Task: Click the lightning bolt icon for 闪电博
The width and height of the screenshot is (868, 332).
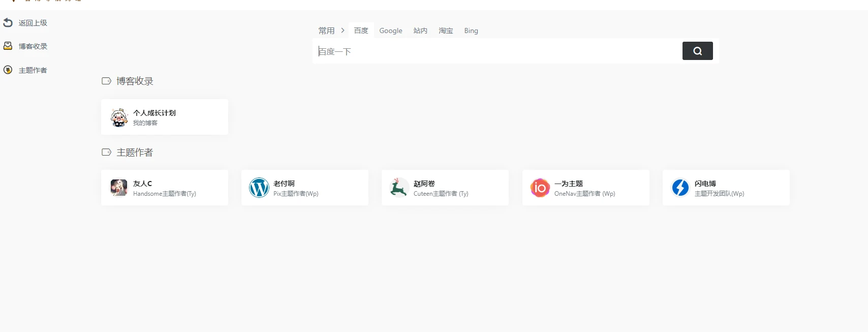Action: [680, 188]
